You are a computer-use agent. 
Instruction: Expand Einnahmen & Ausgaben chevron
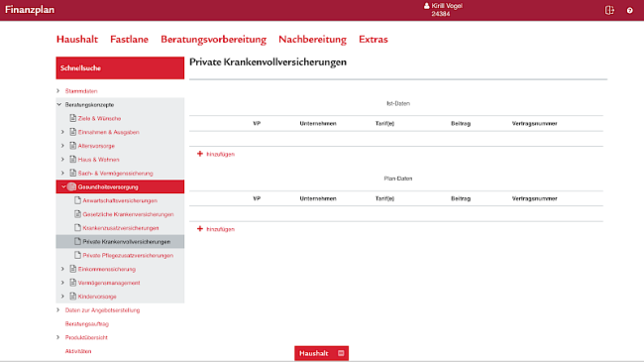(x=62, y=132)
